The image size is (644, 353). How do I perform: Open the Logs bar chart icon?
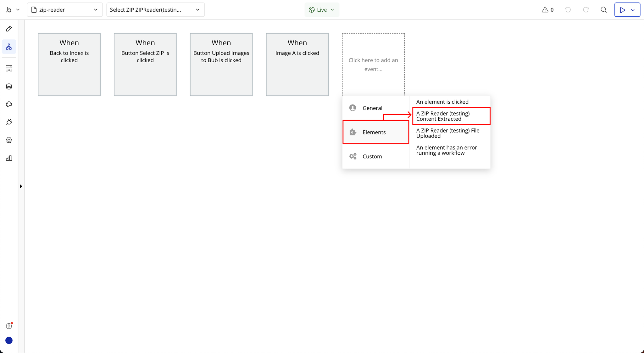point(9,158)
